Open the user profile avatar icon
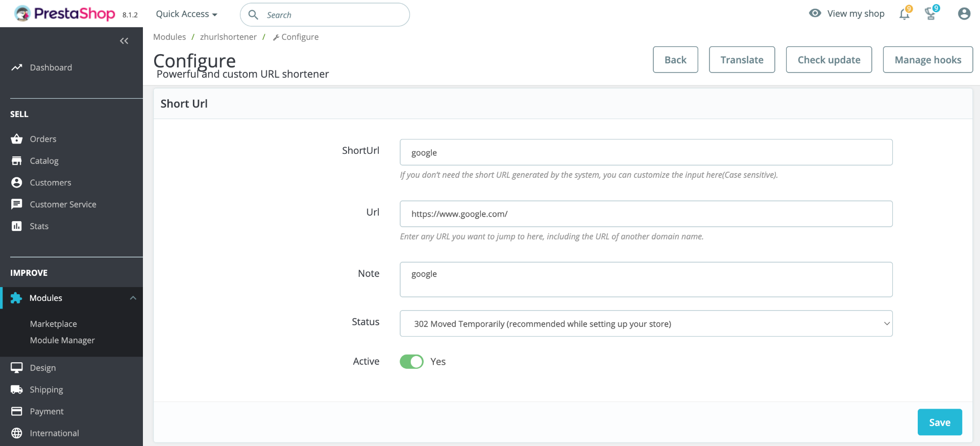The height and width of the screenshot is (446, 980). click(964, 14)
